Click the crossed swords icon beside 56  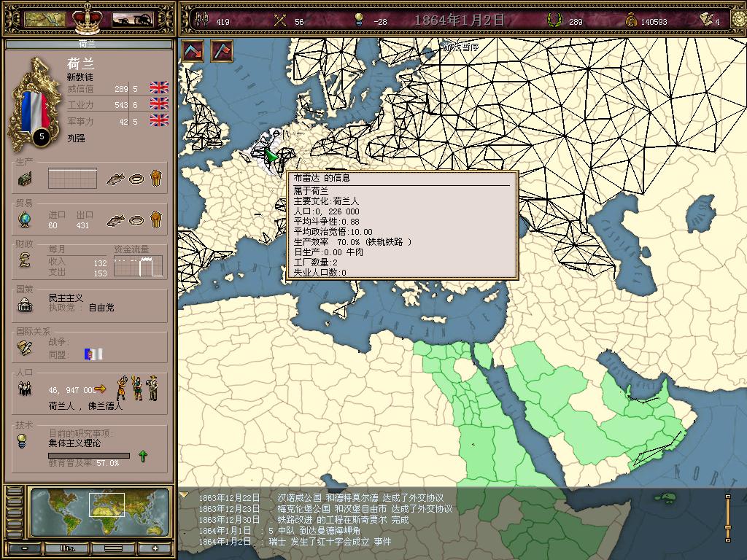[x=280, y=20]
